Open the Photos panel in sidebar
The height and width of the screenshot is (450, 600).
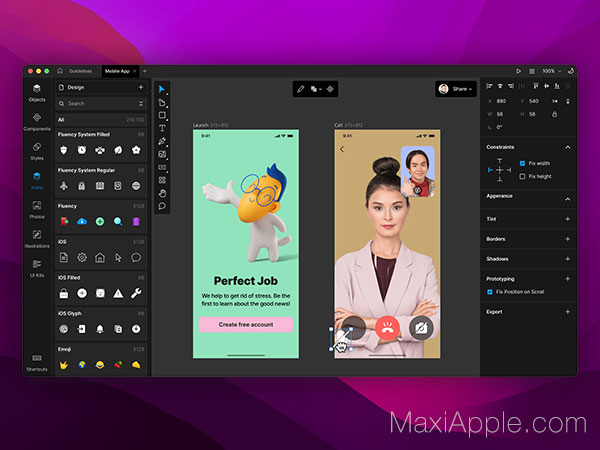(x=37, y=210)
